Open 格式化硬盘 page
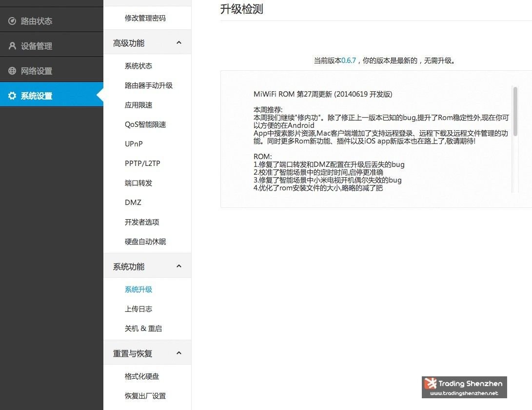The height and width of the screenshot is (410, 532). coord(142,376)
